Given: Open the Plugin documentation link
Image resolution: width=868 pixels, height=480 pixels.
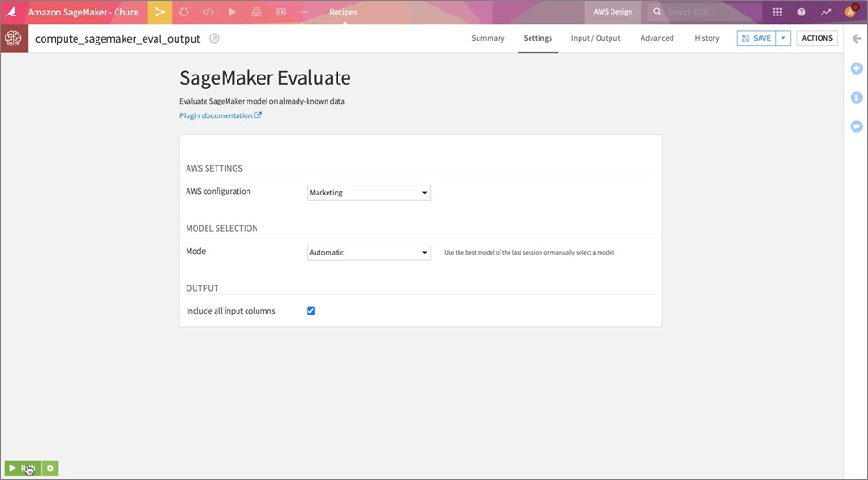Looking at the screenshot, I should [220, 115].
